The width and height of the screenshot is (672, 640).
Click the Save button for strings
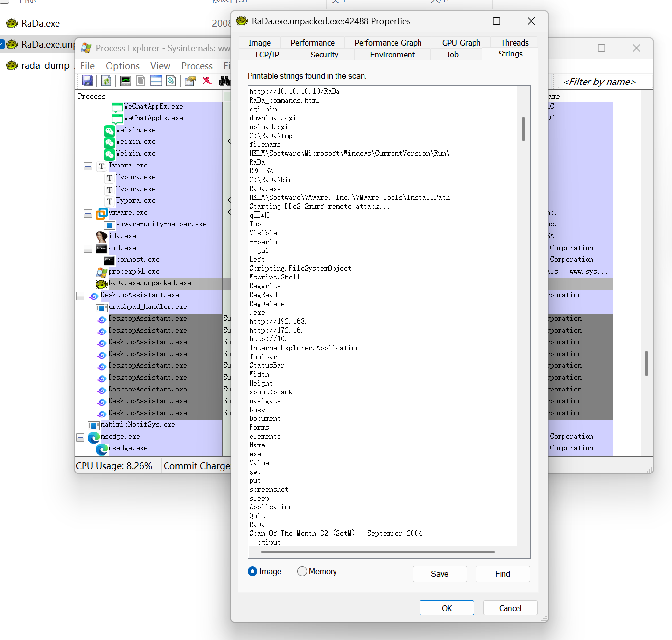click(x=440, y=574)
